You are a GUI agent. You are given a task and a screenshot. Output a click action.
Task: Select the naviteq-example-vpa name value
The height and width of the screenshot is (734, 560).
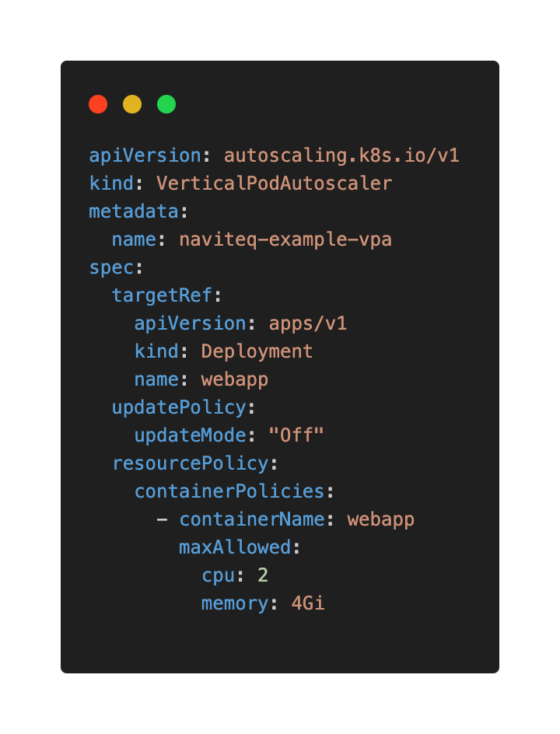click(285, 239)
